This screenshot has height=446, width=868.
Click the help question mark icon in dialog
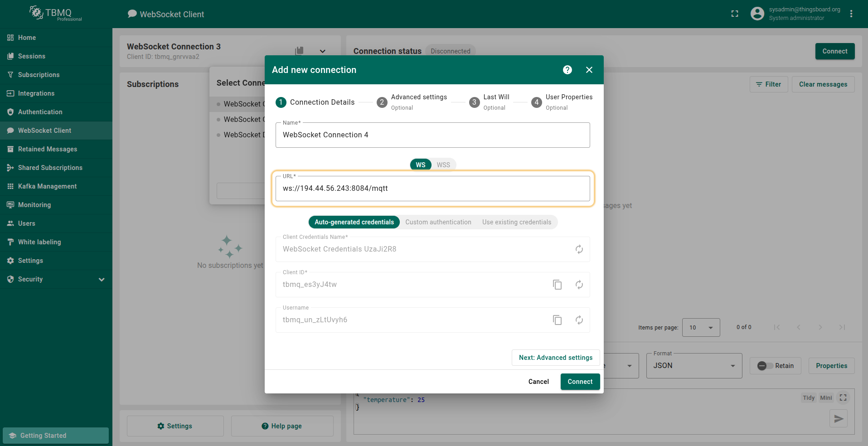[567, 70]
